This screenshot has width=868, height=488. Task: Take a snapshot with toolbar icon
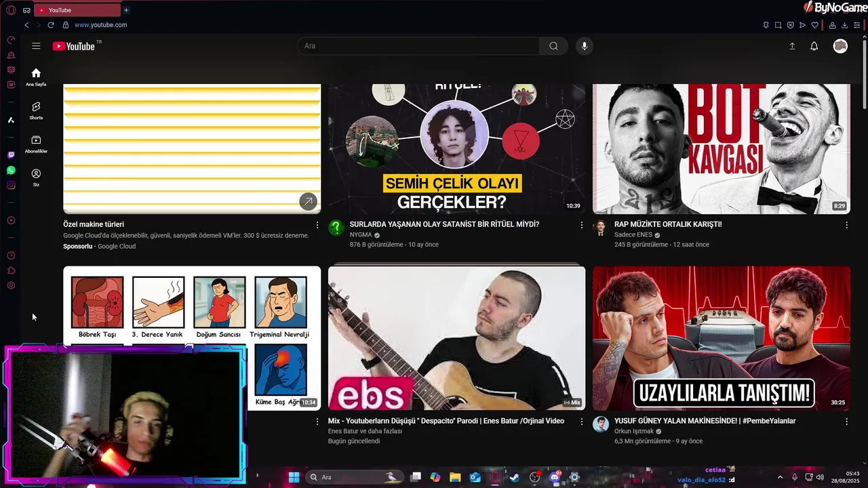click(778, 25)
